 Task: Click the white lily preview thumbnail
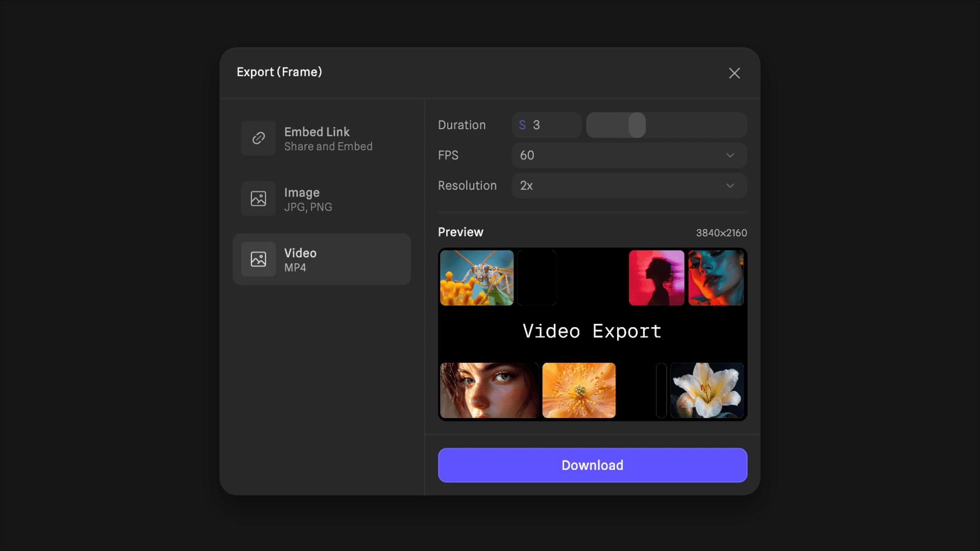707,390
